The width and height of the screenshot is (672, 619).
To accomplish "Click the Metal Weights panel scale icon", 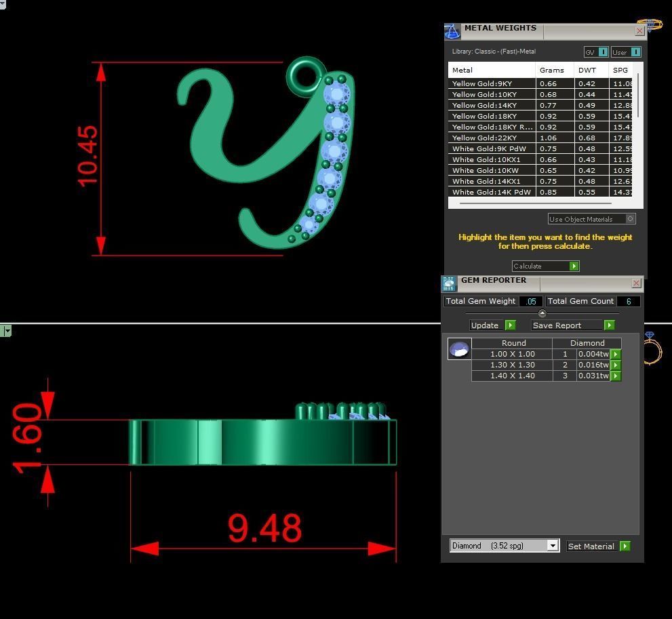I will click(x=452, y=31).
